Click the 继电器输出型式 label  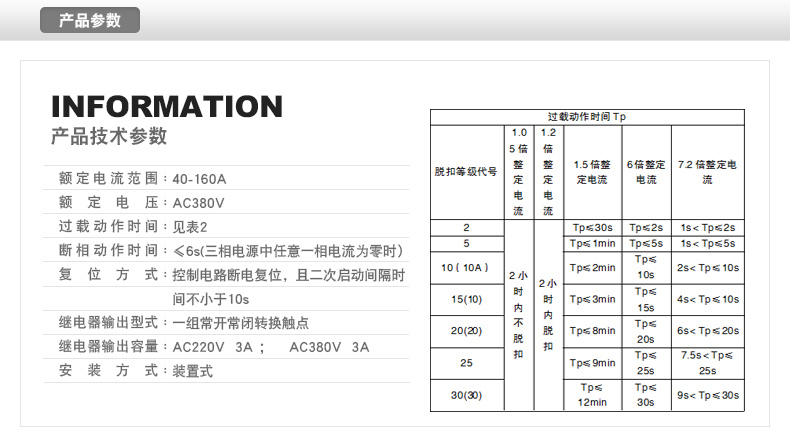click(108, 323)
